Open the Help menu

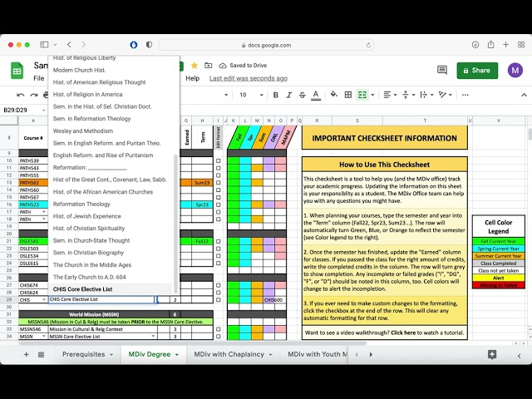point(192,78)
